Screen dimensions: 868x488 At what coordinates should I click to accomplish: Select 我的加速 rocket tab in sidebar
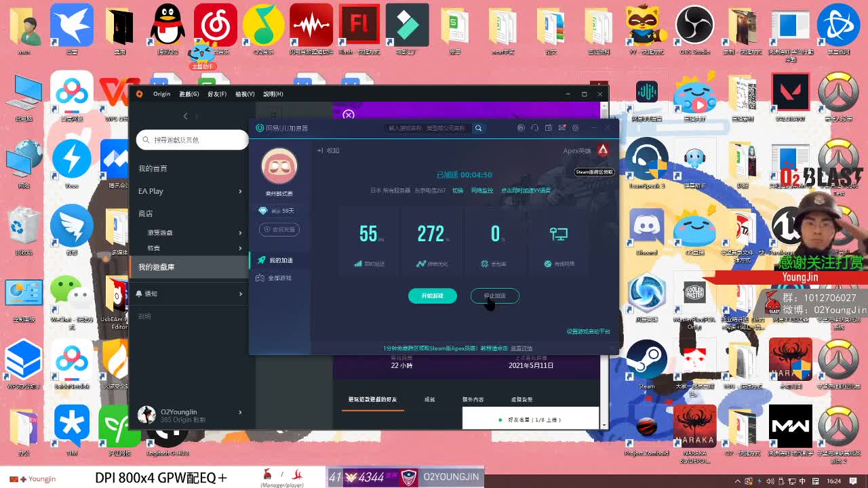279,260
